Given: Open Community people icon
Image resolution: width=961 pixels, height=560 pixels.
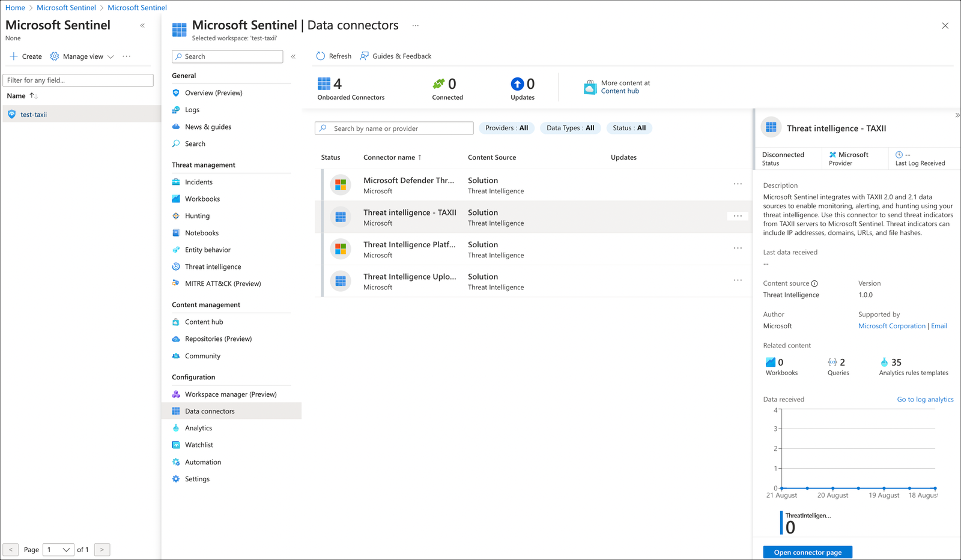Looking at the screenshot, I should click(176, 356).
